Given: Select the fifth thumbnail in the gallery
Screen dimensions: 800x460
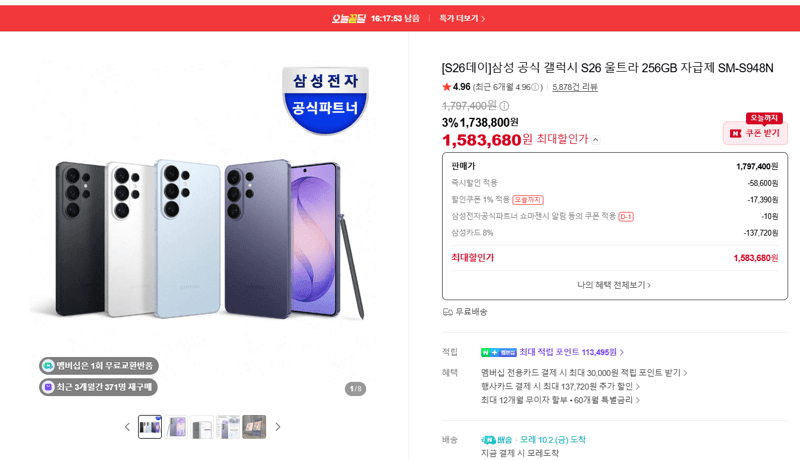Looking at the screenshot, I should click(x=254, y=427).
